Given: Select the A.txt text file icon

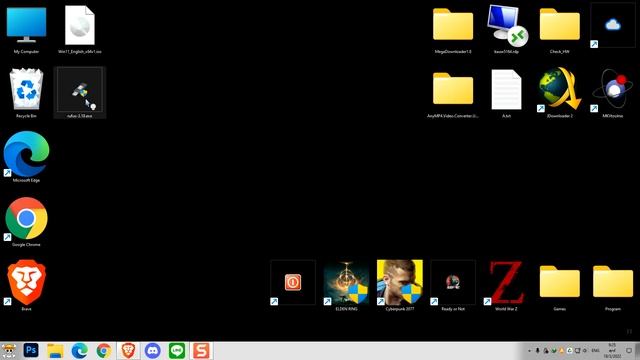Looking at the screenshot, I should [x=507, y=90].
